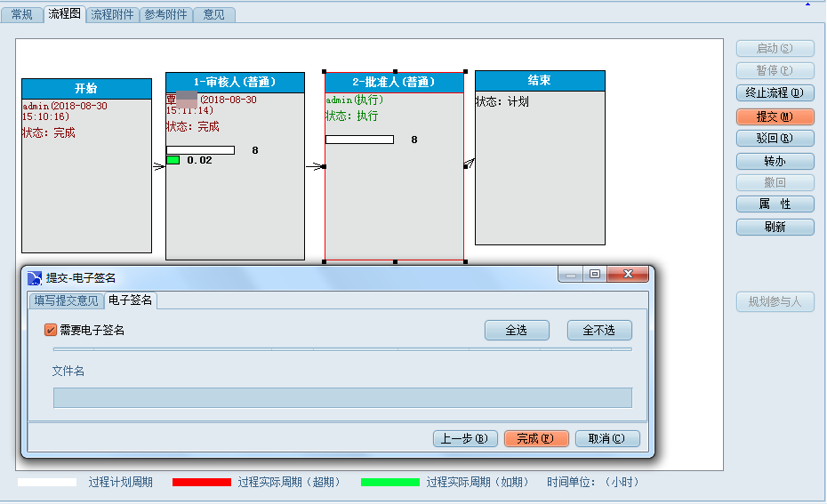Go back with 上一步(B) button
This screenshot has width=827, height=504.
coord(465,438)
